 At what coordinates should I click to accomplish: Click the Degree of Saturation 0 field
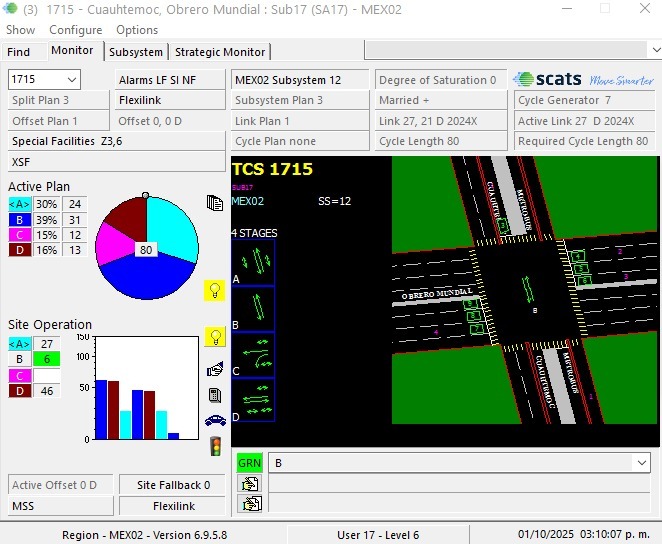click(x=441, y=80)
